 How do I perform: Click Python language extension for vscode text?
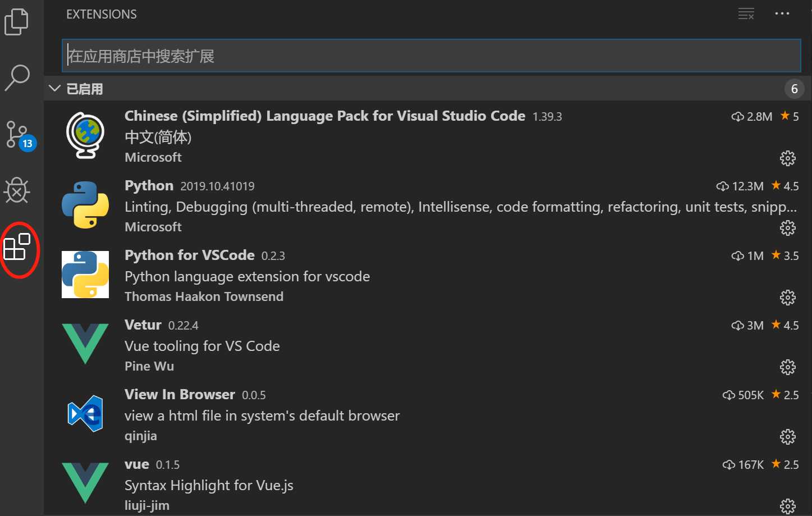(247, 277)
